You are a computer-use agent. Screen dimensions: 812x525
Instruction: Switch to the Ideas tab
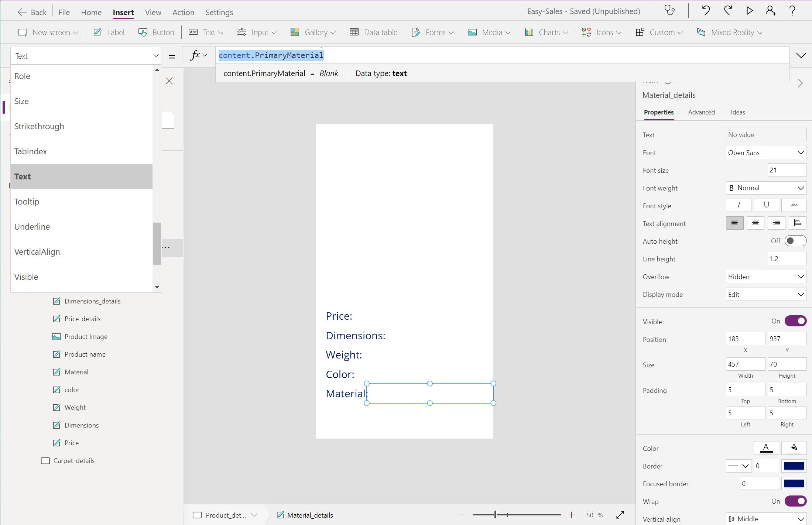click(738, 112)
